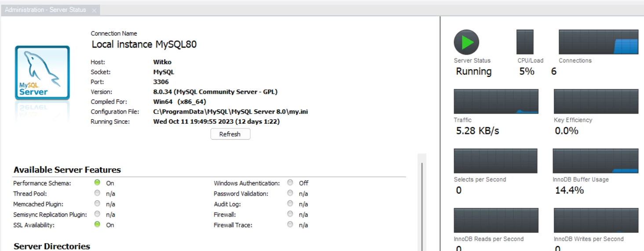Click the Performance Schema status indicator

coord(97,182)
